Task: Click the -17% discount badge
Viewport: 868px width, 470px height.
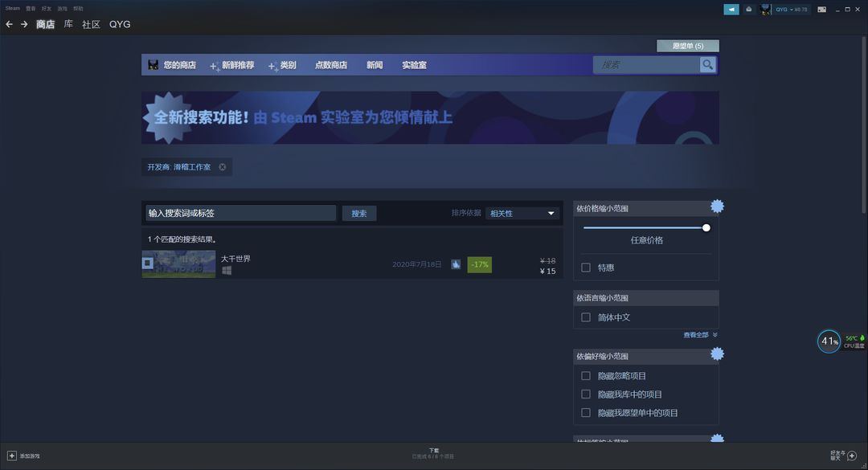Action: pos(479,264)
